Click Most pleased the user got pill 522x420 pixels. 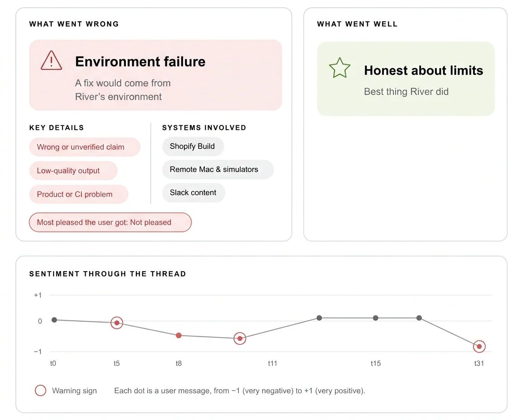tap(110, 223)
